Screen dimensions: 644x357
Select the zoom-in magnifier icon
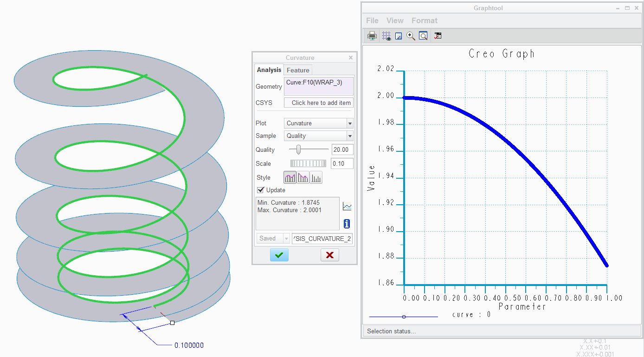(x=411, y=36)
